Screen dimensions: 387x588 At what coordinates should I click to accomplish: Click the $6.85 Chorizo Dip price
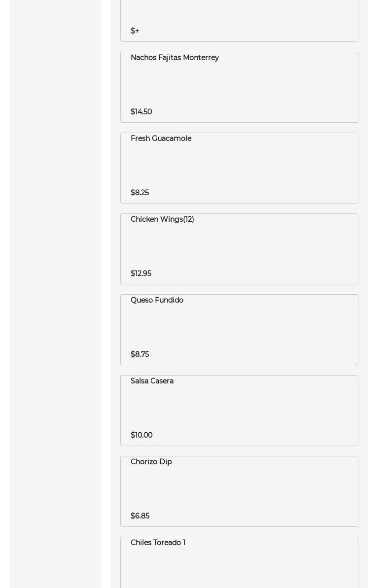(140, 516)
